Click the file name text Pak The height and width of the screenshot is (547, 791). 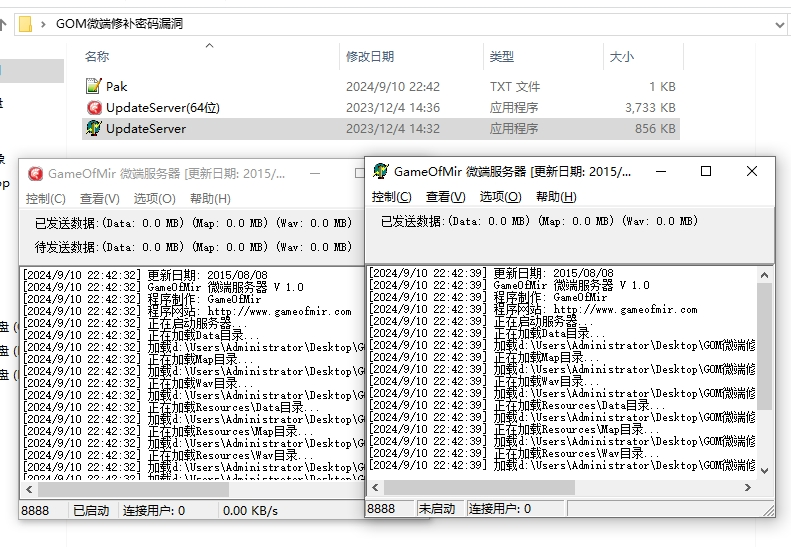point(117,87)
